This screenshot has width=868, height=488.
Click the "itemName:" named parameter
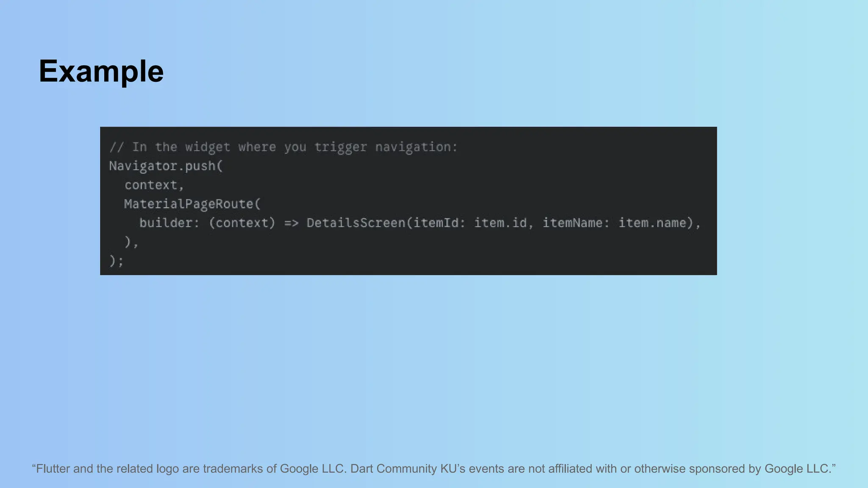point(576,223)
